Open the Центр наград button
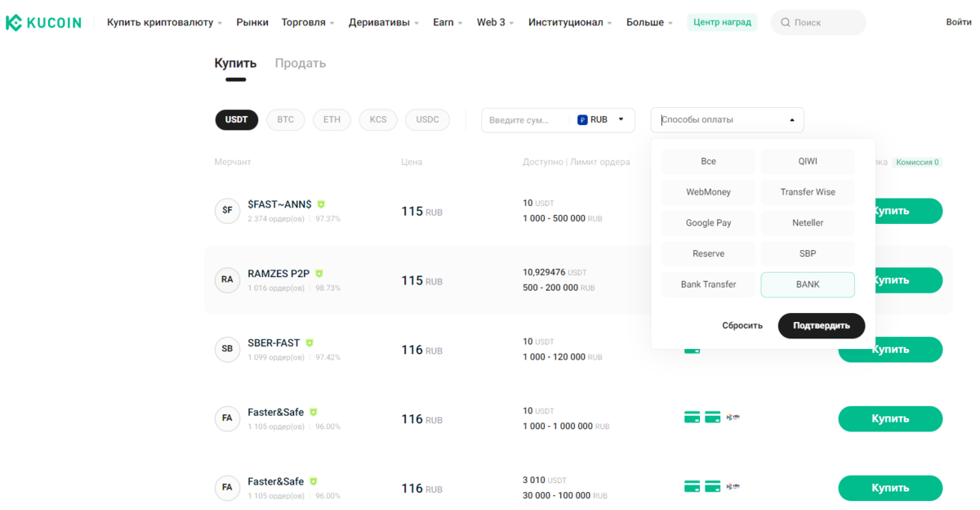This screenshot has width=980, height=510. click(x=722, y=22)
